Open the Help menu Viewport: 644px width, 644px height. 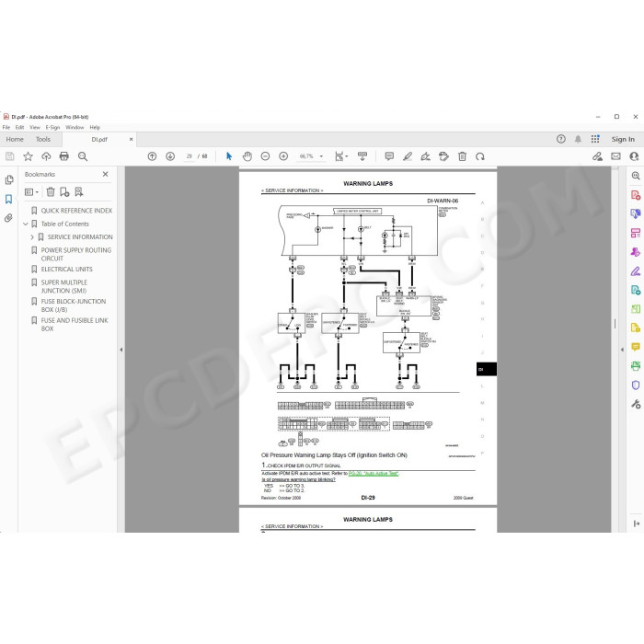(x=95, y=127)
